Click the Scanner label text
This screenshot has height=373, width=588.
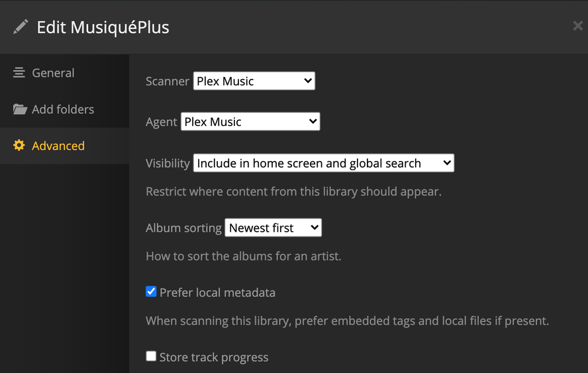click(x=168, y=81)
